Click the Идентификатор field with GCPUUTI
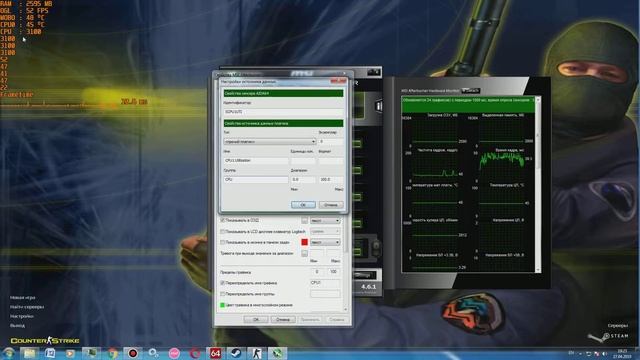 [x=283, y=112]
